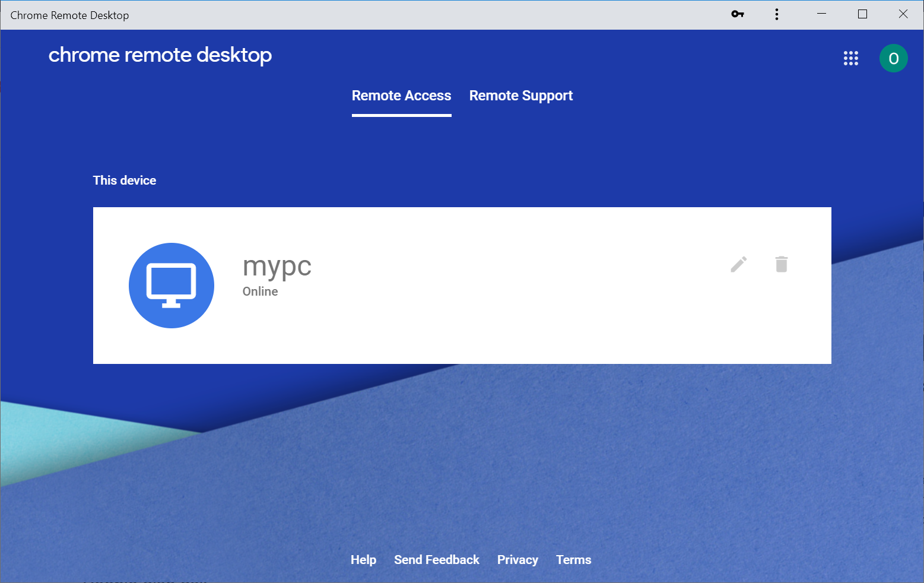This screenshot has height=583, width=924.
Task: Open the account avatar labeled O
Action: point(893,58)
